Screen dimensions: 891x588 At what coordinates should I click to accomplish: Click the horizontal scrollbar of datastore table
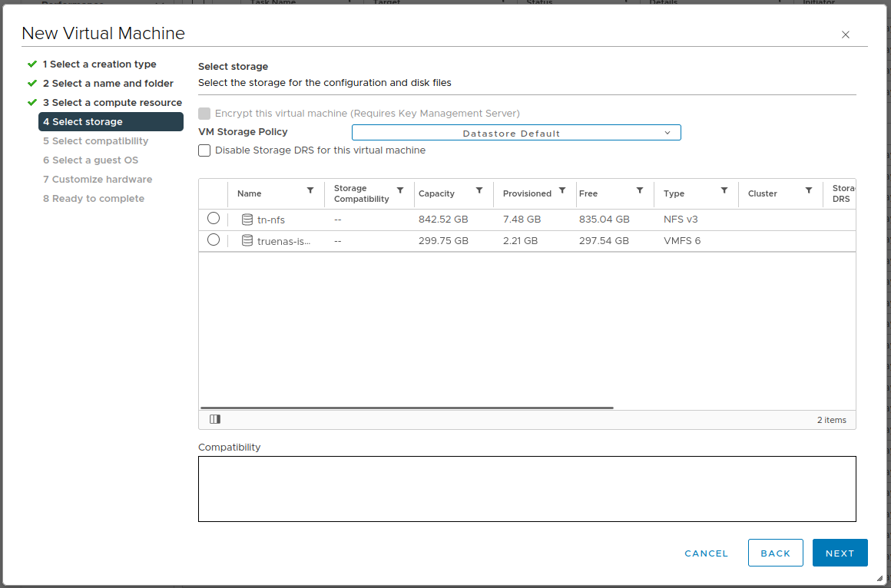[x=407, y=408]
